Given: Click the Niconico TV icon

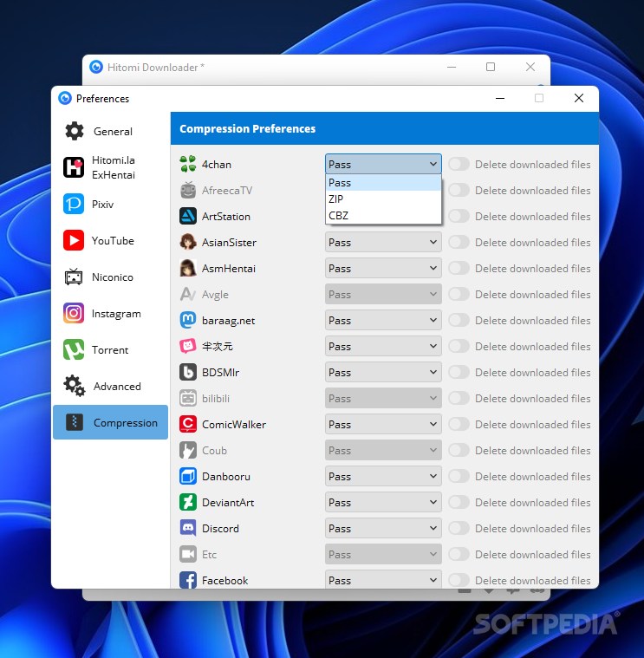Looking at the screenshot, I should [74, 277].
